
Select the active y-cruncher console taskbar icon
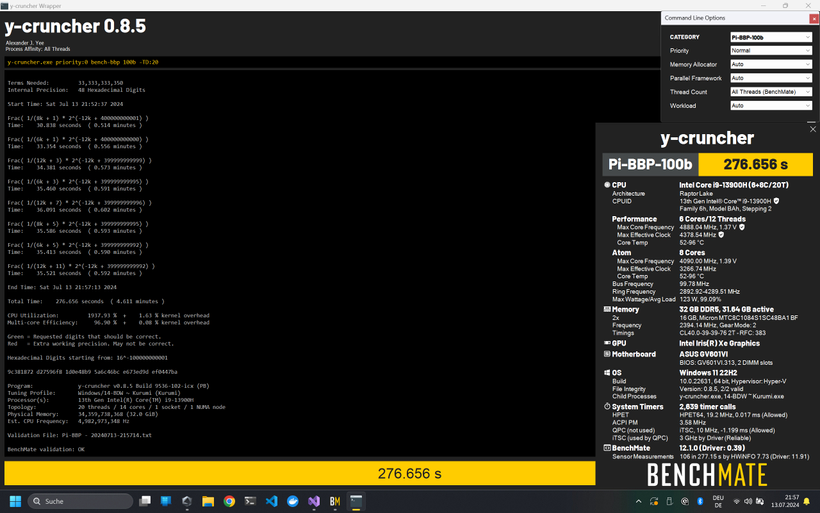coord(356,501)
